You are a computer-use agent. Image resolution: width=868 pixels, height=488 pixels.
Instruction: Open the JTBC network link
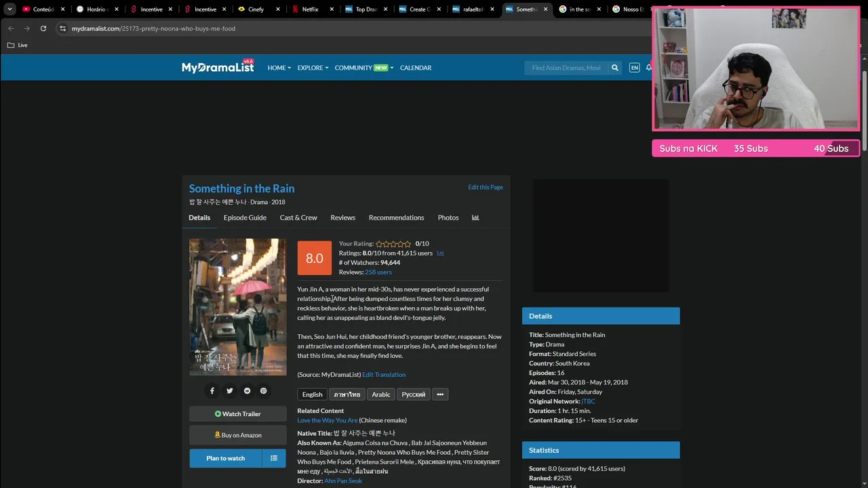point(588,401)
